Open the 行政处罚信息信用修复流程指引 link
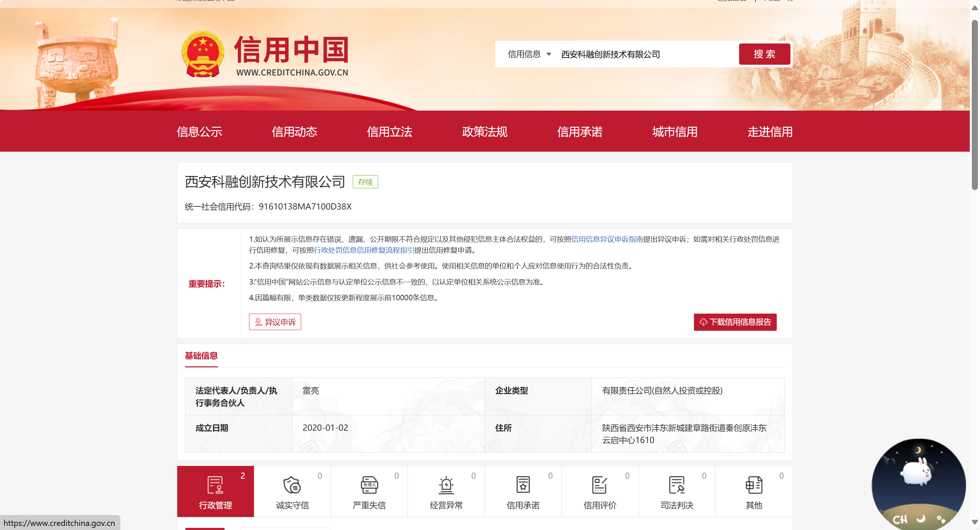 pyautogui.click(x=363, y=250)
